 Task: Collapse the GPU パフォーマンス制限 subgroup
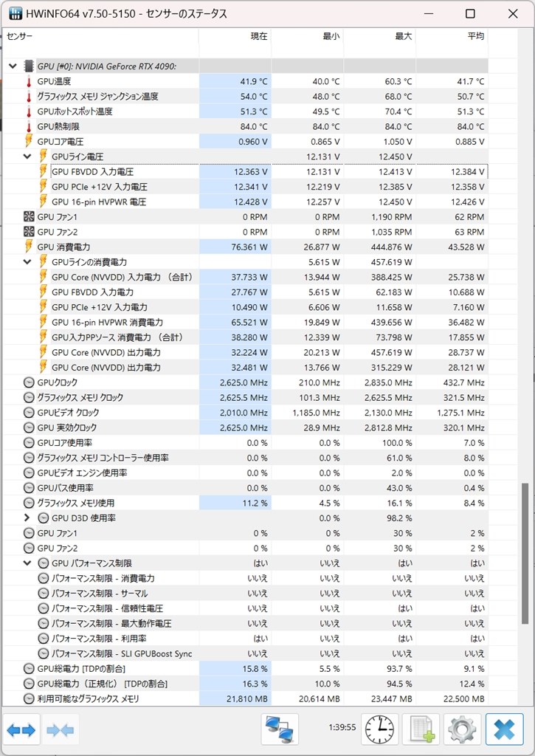pyautogui.click(x=27, y=563)
